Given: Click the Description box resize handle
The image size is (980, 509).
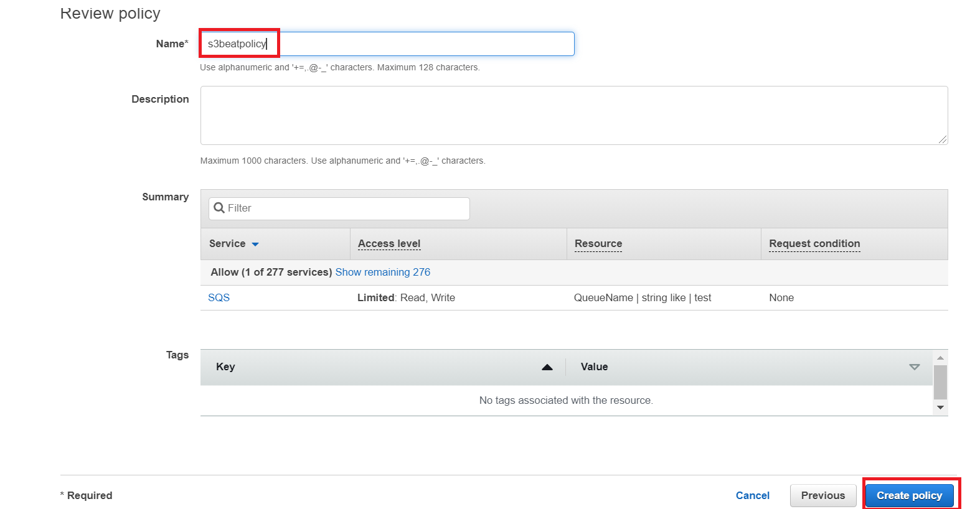Looking at the screenshot, I should point(943,140).
